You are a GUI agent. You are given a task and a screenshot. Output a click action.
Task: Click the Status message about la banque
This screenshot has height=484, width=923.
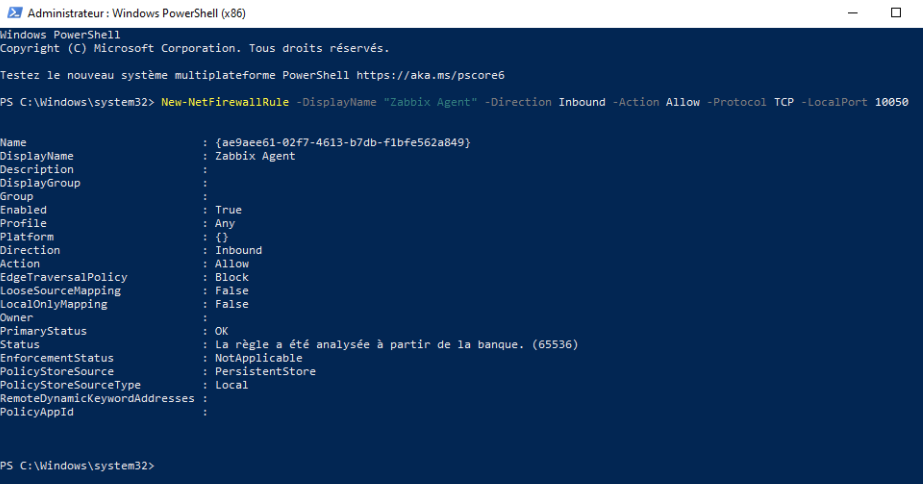(396, 344)
